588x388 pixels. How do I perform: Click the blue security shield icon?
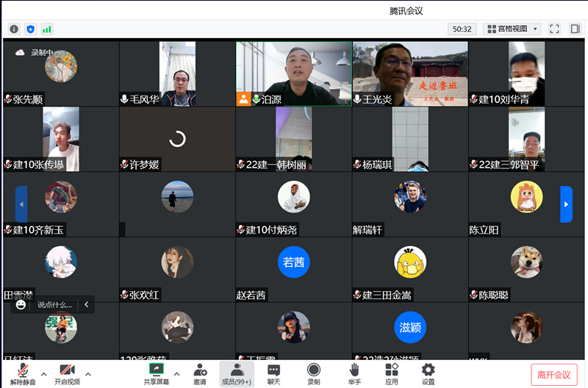[x=30, y=29]
